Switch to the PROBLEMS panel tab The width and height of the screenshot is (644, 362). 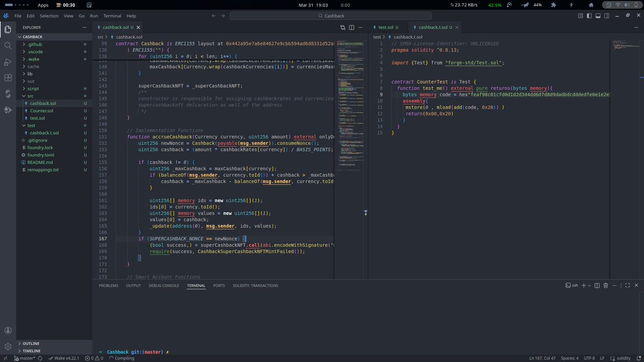(108, 286)
